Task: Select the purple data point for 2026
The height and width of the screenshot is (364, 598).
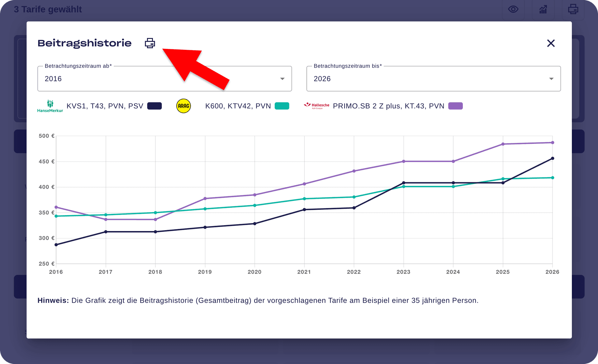Action: [553, 143]
